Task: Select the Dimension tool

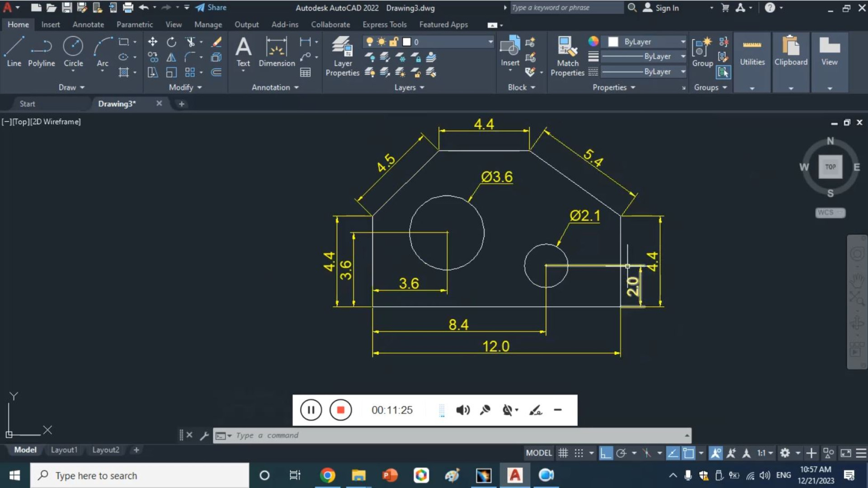Action: coord(277,52)
